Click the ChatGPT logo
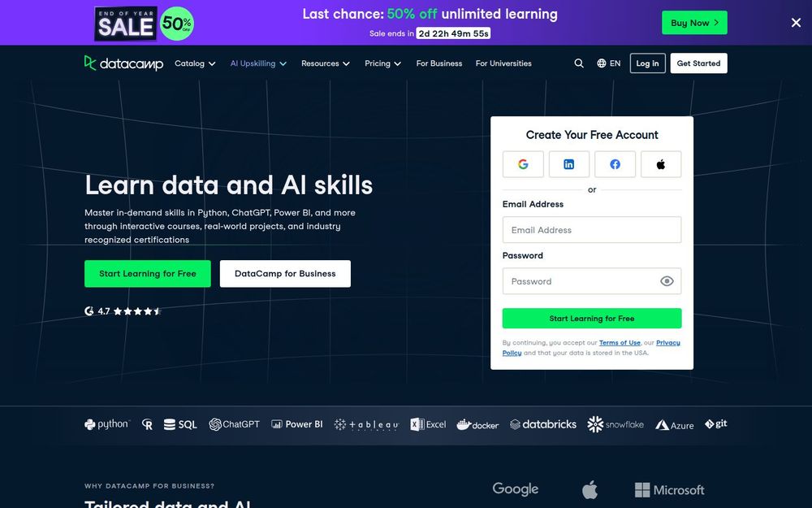Screen dimensions: 812x508 234,424
